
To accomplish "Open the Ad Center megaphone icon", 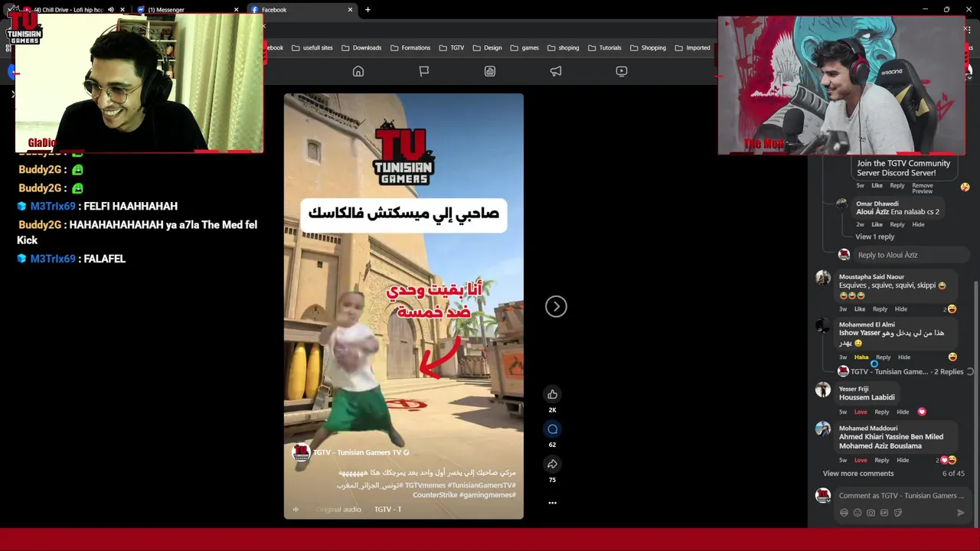I will pos(556,71).
